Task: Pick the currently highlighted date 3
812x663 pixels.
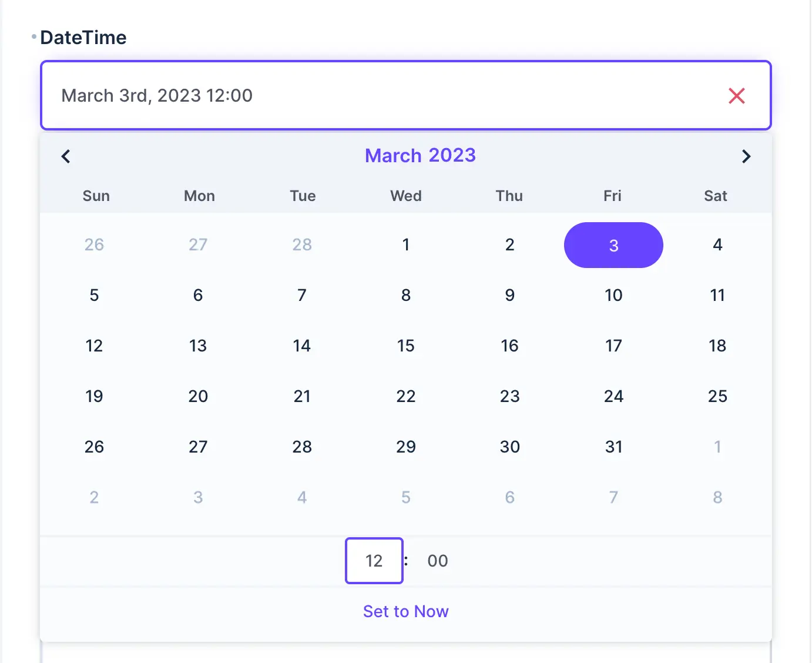Action: point(613,245)
